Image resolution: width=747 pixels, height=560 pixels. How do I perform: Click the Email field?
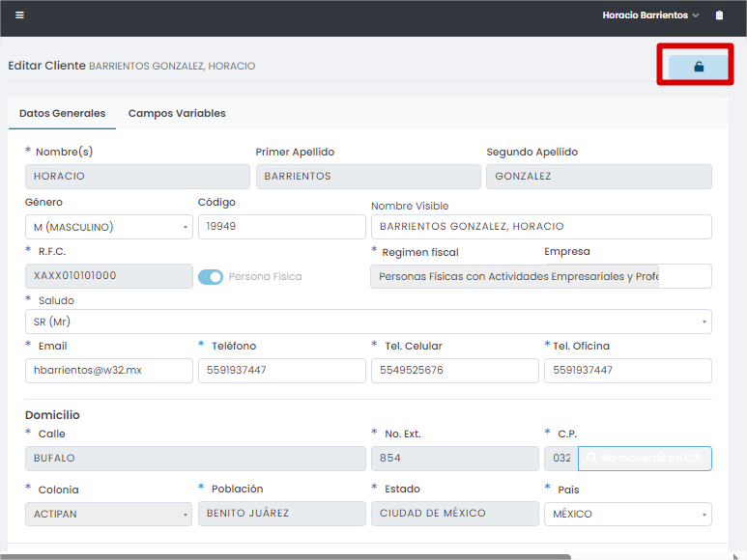108,371
